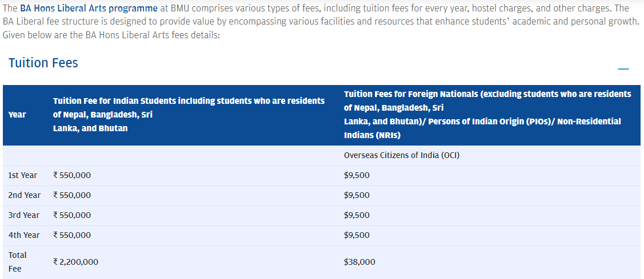Select the Year column header
644x279 pixels.
[x=17, y=115]
